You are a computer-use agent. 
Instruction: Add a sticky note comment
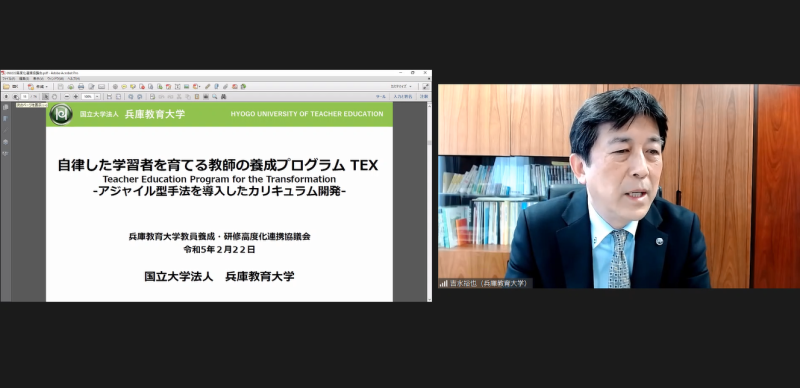point(124,87)
